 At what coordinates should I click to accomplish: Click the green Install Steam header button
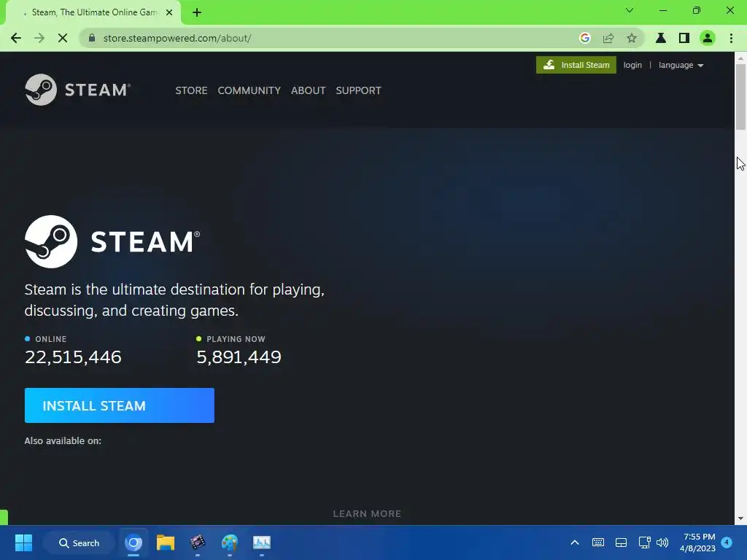tap(576, 65)
